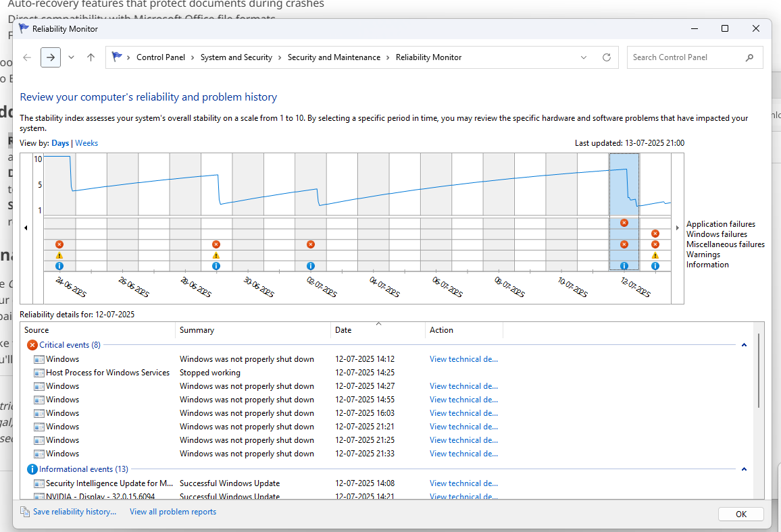Click information icon in selected 12-07-2025 column
781x532 pixels.
click(x=624, y=266)
